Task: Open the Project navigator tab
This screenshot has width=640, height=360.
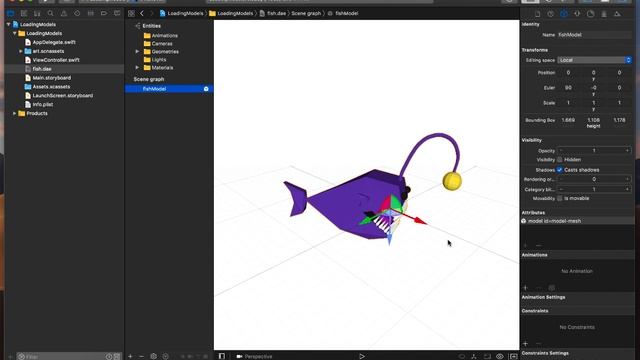Action: 11,13
